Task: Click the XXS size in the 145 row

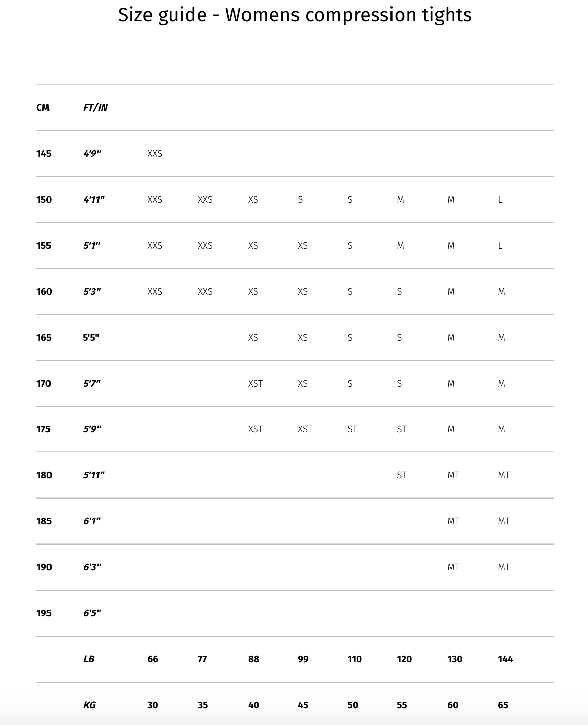Action: coord(155,154)
